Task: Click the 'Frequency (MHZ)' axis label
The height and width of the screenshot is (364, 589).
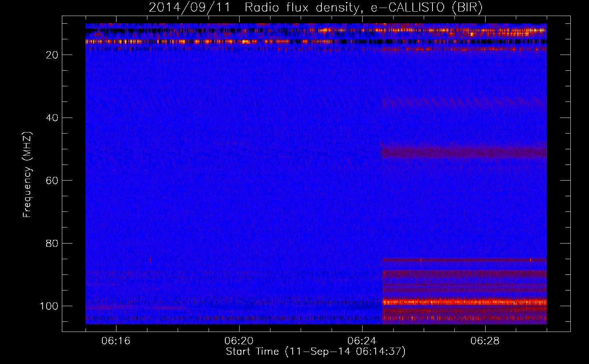Action: coord(28,175)
